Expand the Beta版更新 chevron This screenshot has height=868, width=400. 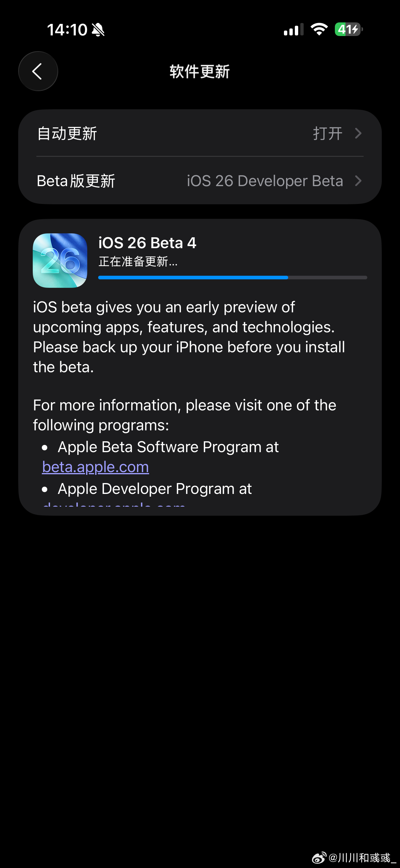358,181
